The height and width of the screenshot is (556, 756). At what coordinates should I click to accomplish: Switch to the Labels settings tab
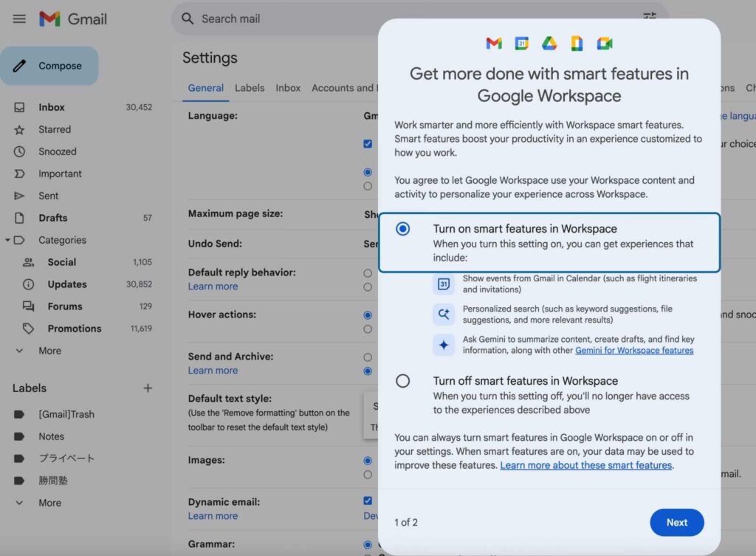(x=250, y=89)
